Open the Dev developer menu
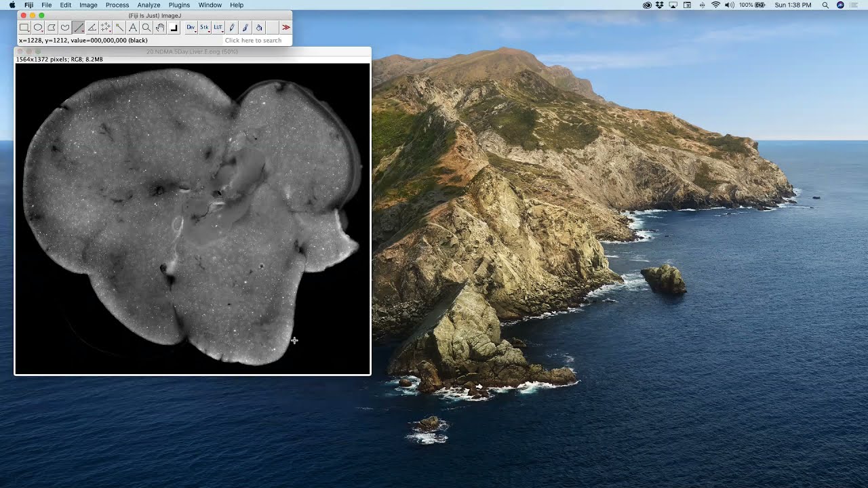Screen dimensions: 868x488 click(191, 28)
